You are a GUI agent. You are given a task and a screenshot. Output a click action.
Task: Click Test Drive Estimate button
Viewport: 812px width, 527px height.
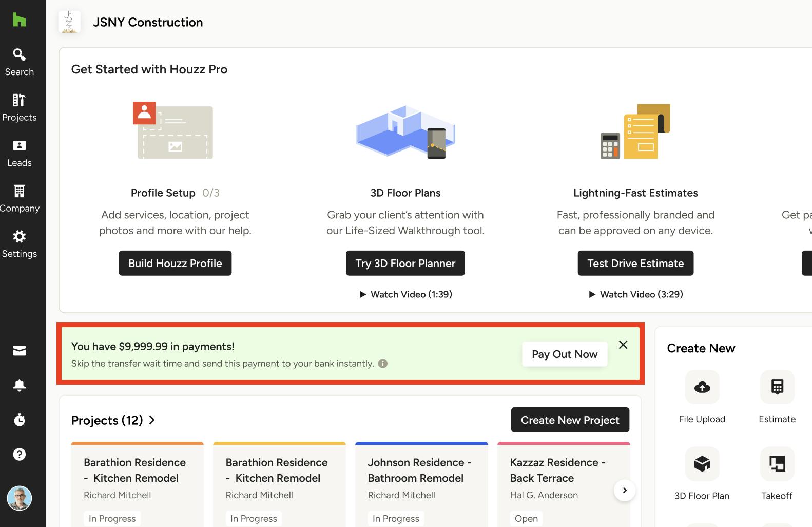pyautogui.click(x=635, y=263)
